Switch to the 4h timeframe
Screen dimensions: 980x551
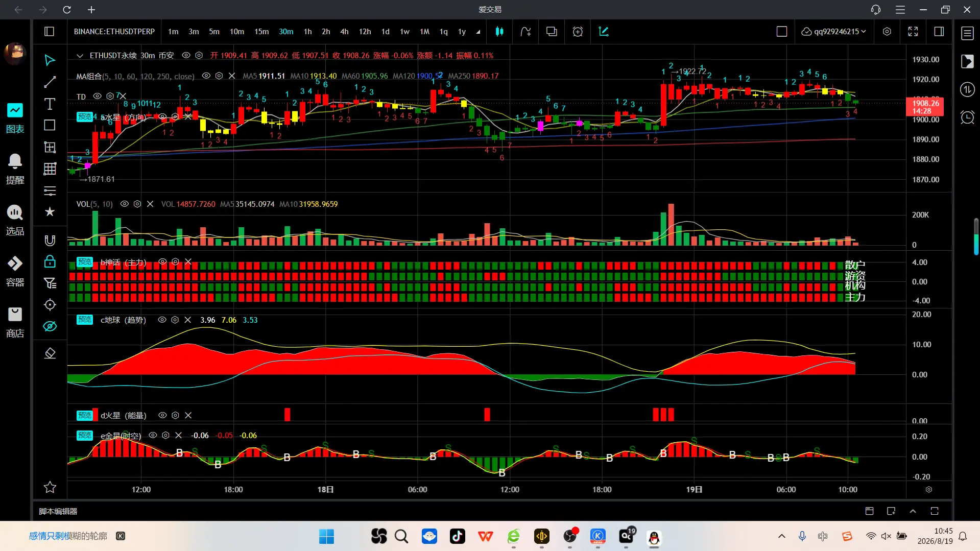[x=345, y=32]
